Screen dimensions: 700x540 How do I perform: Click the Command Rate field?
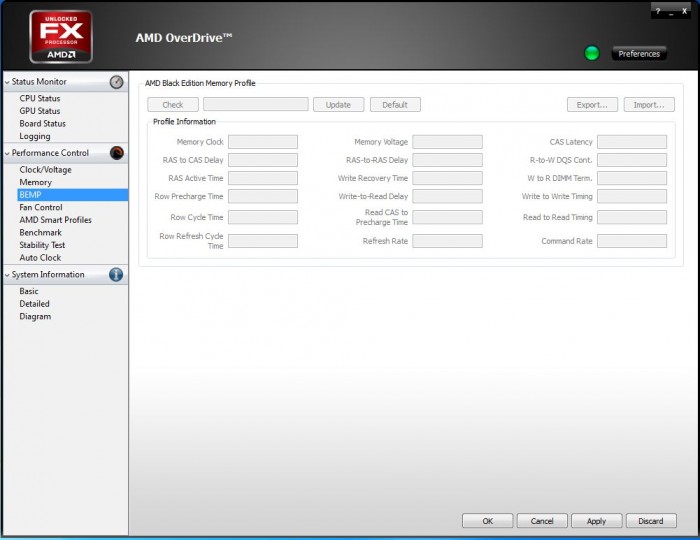632,241
